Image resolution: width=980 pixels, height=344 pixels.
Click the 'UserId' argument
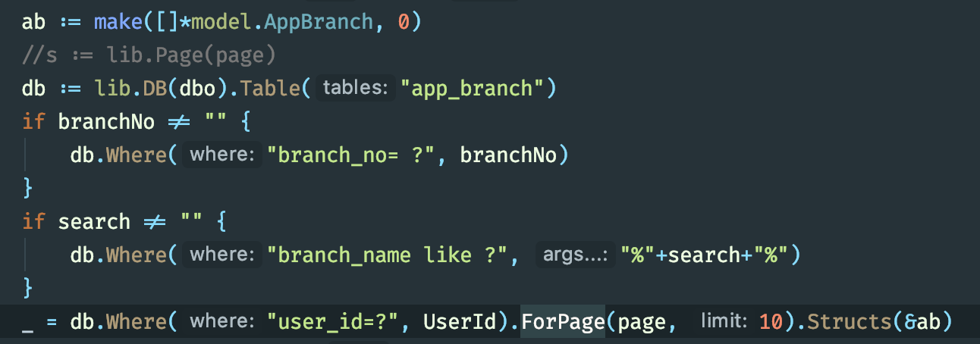coord(458,322)
